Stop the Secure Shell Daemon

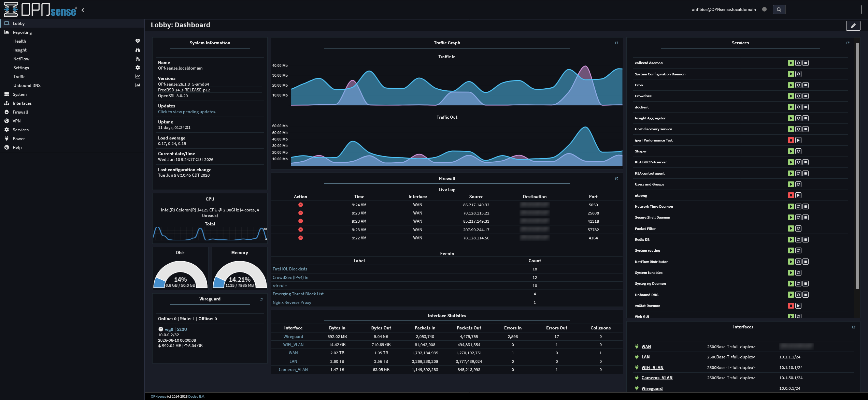(x=806, y=218)
